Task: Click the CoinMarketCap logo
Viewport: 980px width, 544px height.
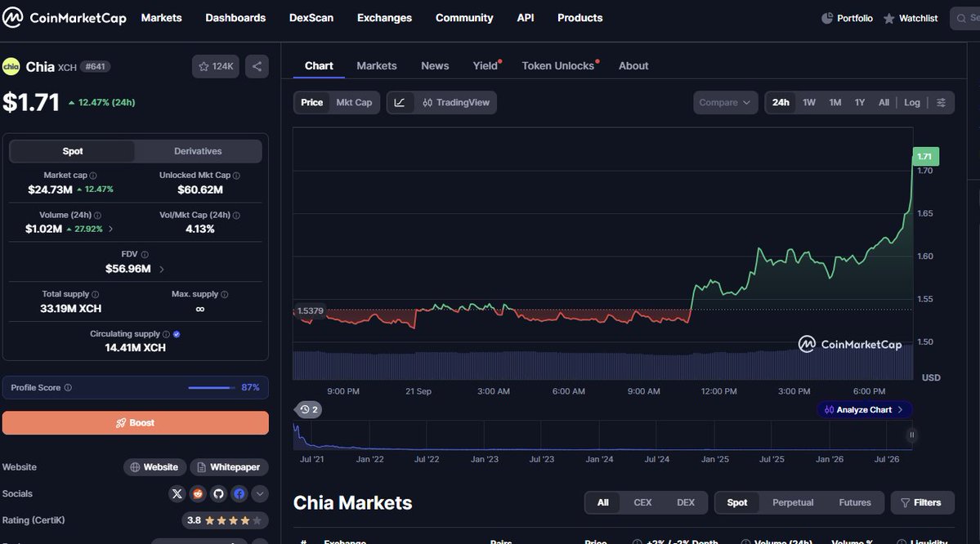Action: click(65, 17)
